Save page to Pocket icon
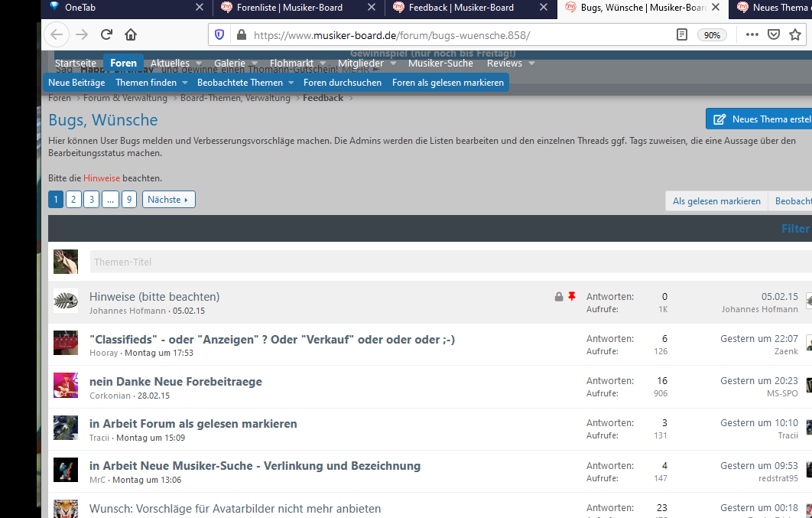This screenshot has width=812, height=518. coord(774,35)
